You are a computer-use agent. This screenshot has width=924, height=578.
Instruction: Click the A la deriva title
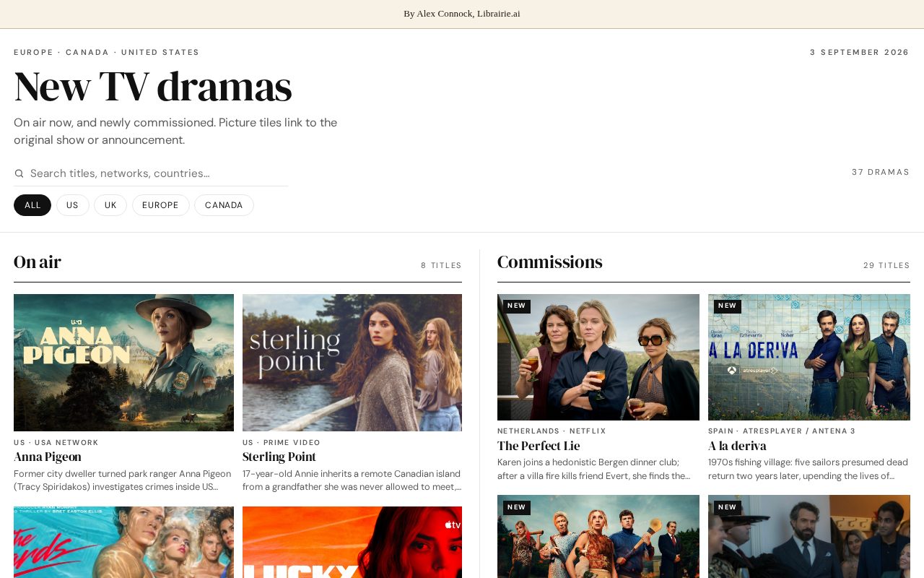(x=737, y=446)
